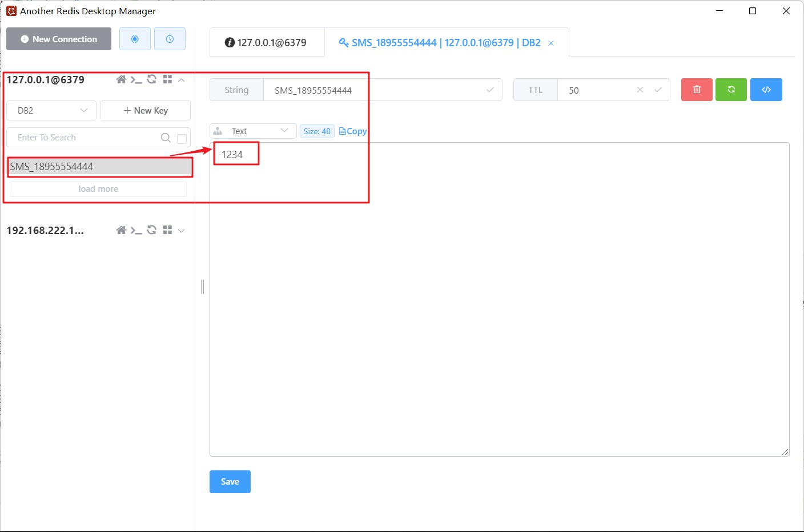Click the New Key button

146,110
